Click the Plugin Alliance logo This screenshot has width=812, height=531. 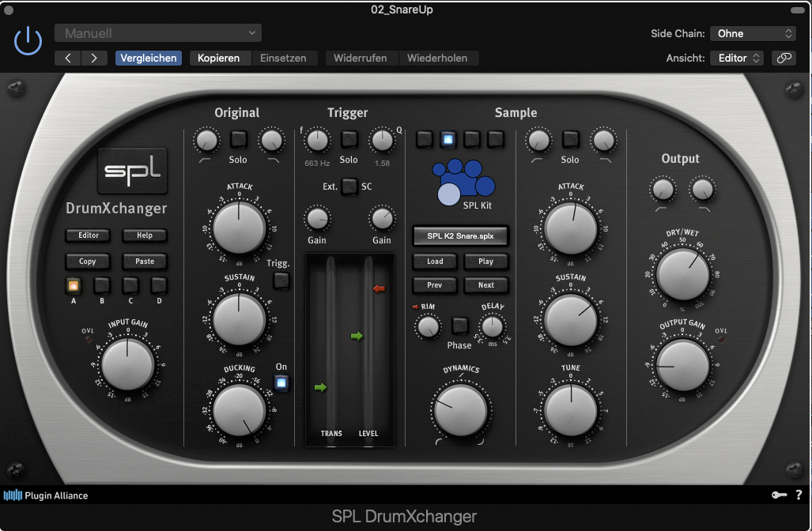[46, 495]
